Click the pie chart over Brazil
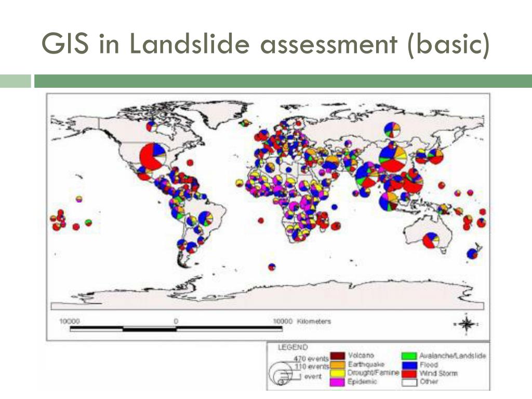 click(206, 218)
